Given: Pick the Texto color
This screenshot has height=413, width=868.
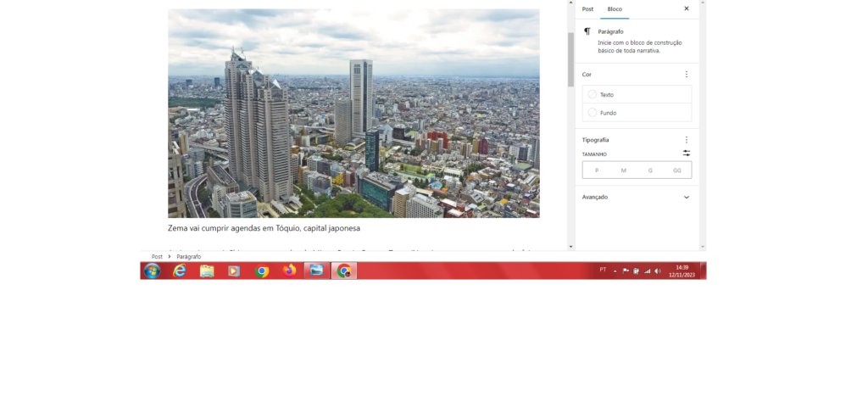Looking at the screenshot, I should 637,95.
